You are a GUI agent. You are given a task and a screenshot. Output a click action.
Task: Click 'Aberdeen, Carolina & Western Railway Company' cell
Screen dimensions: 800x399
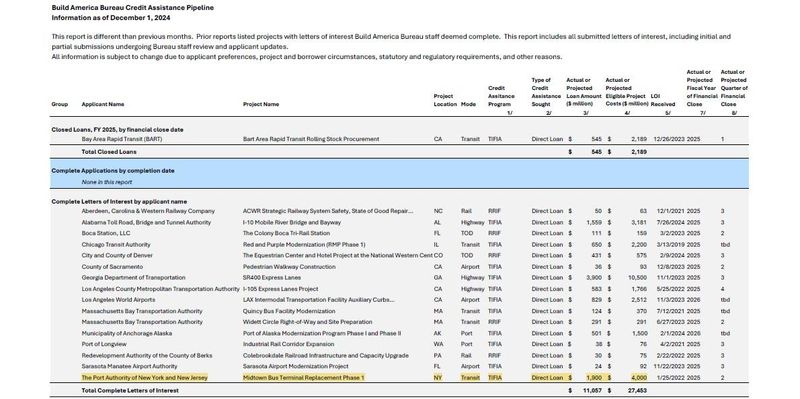pyautogui.click(x=148, y=211)
